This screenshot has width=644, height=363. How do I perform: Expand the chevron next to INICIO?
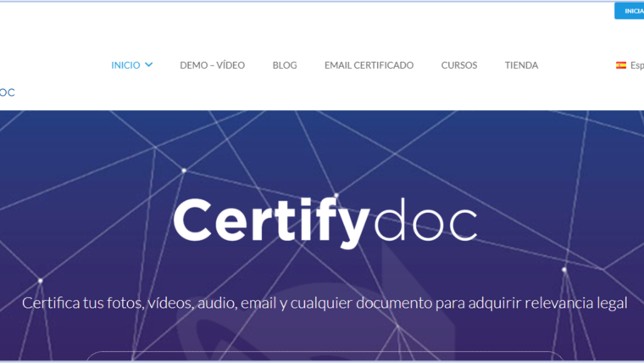(x=149, y=65)
